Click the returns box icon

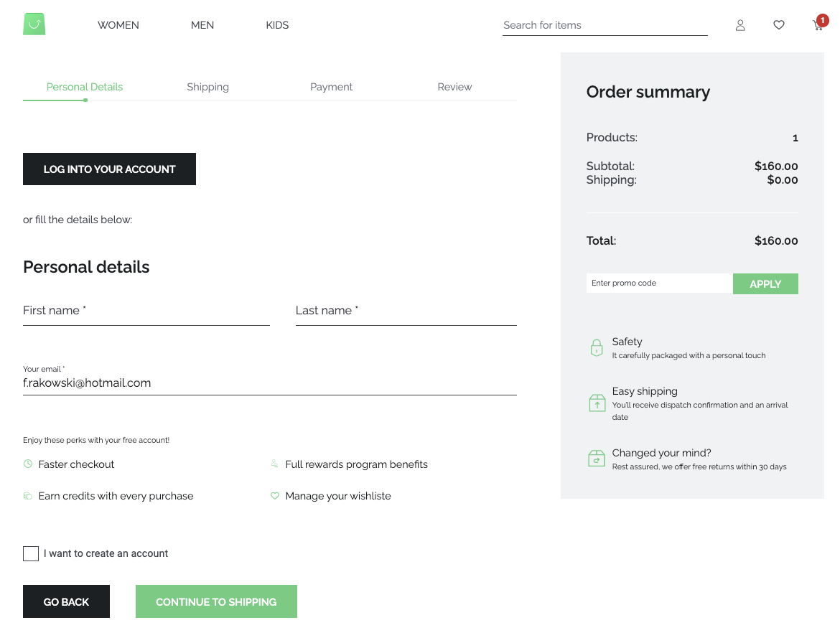click(596, 459)
